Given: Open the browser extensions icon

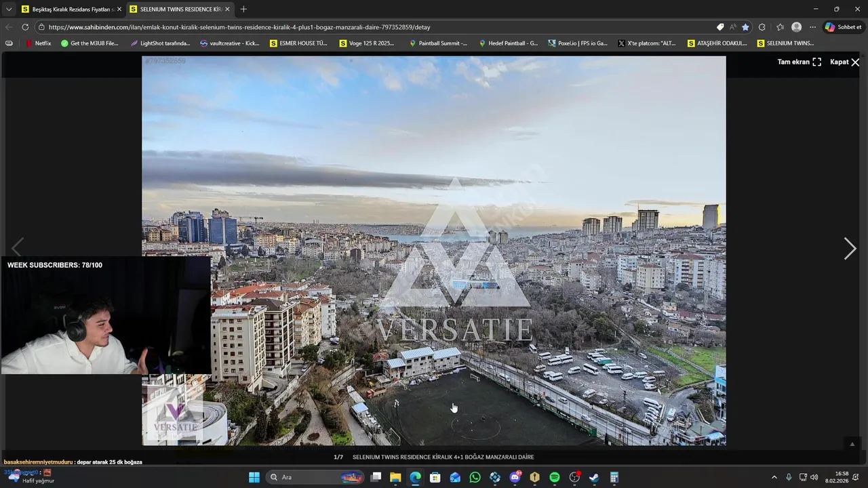Looking at the screenshot, I should click(762, 27).
